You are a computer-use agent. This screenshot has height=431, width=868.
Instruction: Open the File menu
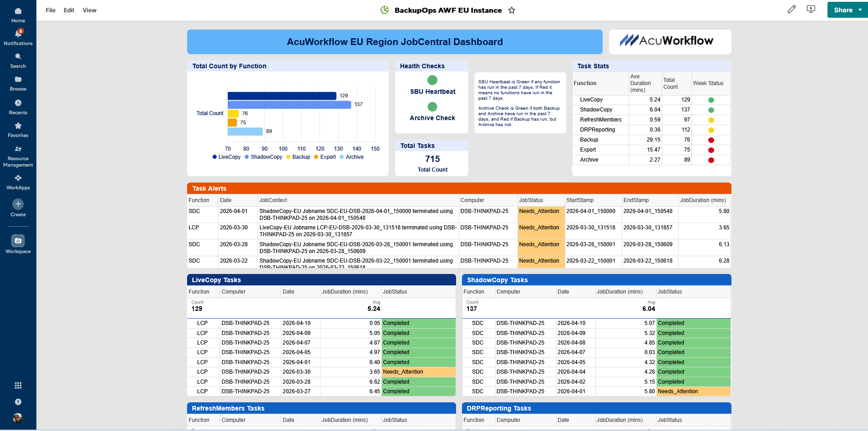click(51, 10)
